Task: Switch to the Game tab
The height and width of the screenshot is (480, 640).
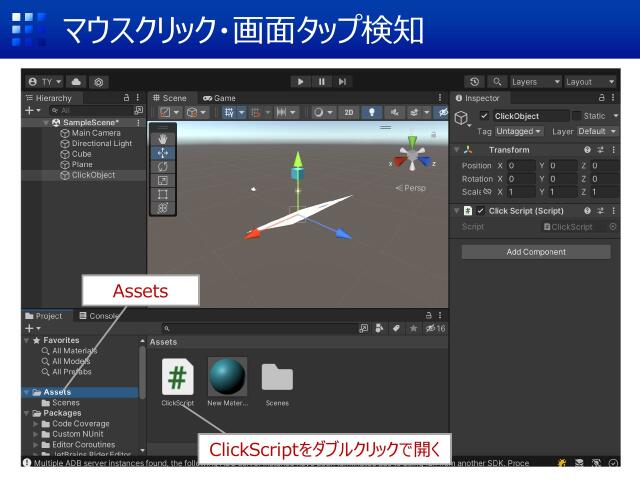Action: tap(219, 98)
